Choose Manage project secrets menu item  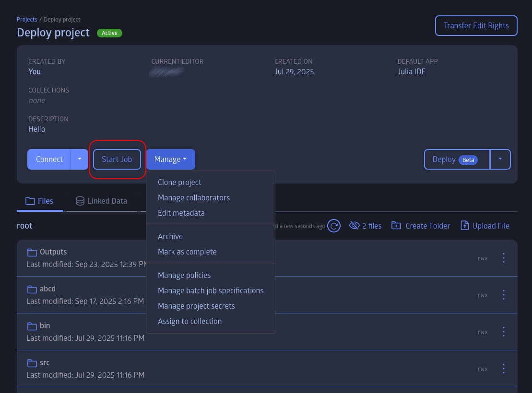(x=196, y=306)
